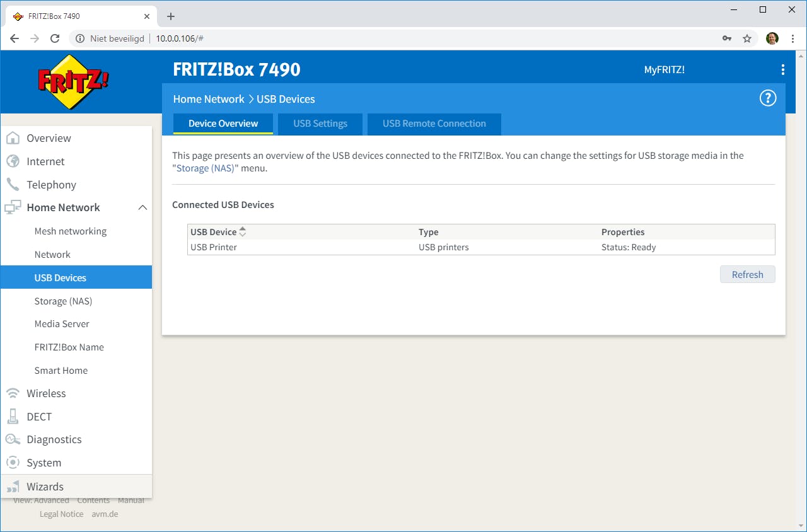Switch to the USB Settings tab
Viewport: 807px width, 532px height.
(320, 124)
